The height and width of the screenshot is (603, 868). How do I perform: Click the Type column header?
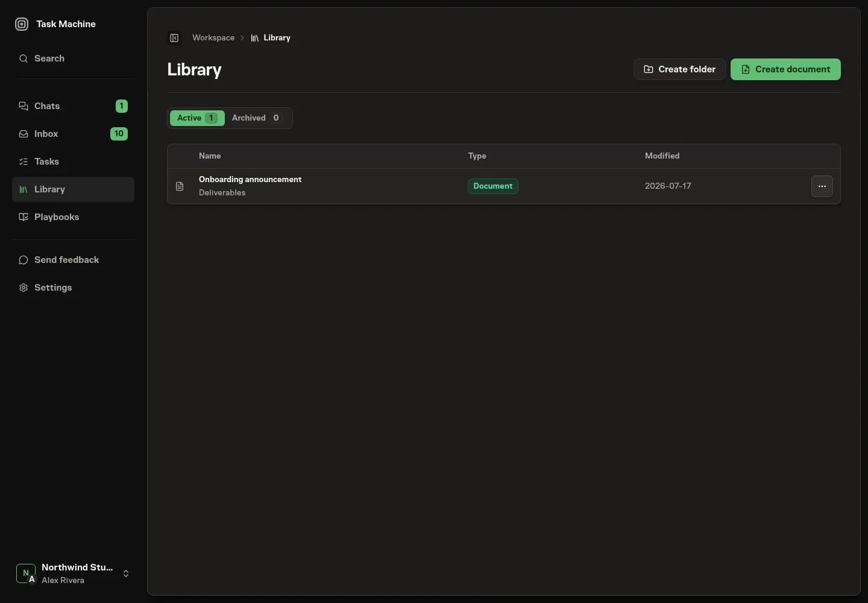coord(477,156)
